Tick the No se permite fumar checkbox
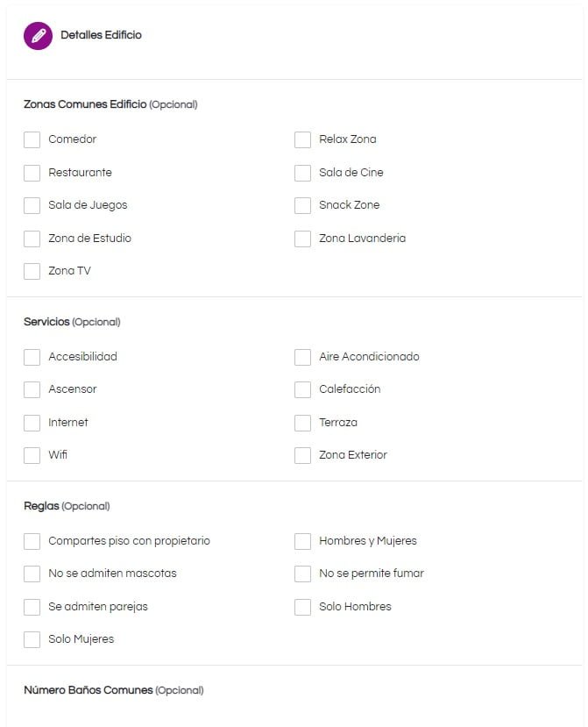Viewport: 588px width, 727px height. click(x=302, y=574)
